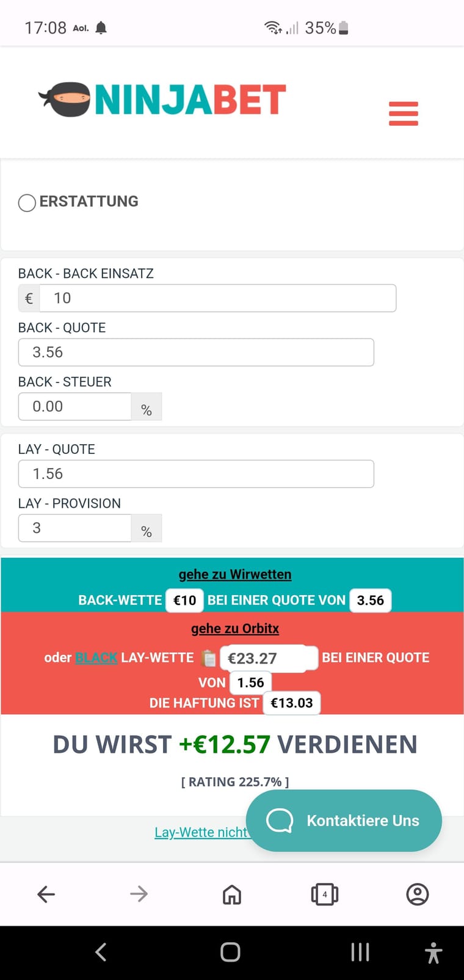The width and height of the screenshot is (464, 980).
Task: Tap the accessibility figure icon
Action: tap(433, 953)
